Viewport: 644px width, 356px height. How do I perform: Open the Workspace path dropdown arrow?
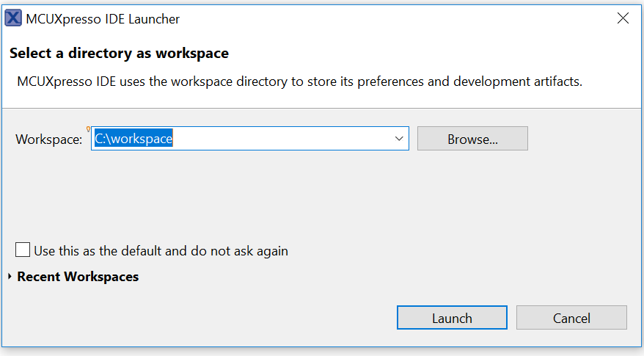pyautogui.click(x=400, y=138)
